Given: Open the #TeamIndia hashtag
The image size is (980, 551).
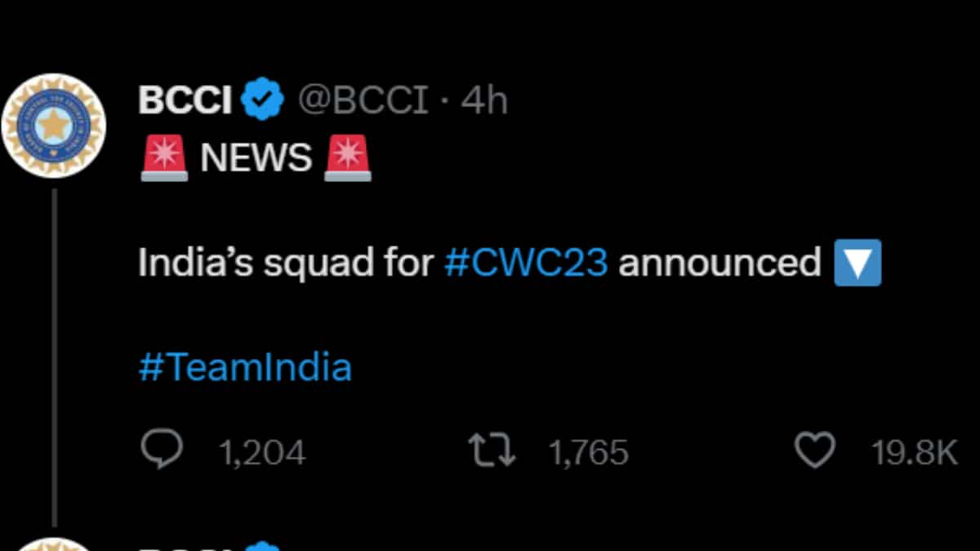Looking at the screenshot, I should pos(245,368).
